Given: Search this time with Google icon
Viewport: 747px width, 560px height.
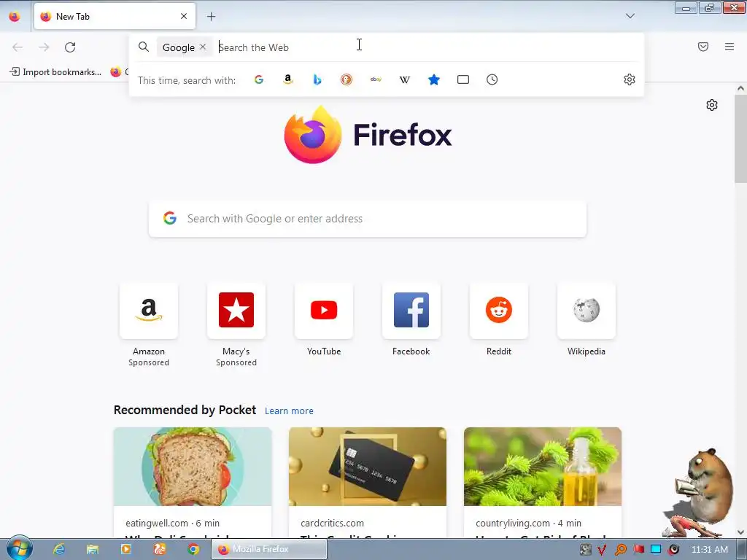Looking at the screenshot, I should 259,79.
